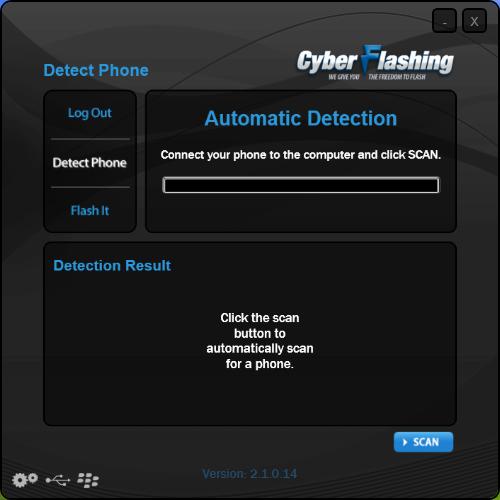This screenshot has height=500, width=500.
Task: Open the Detect Phone sidebar item
Action: point(90,163)
